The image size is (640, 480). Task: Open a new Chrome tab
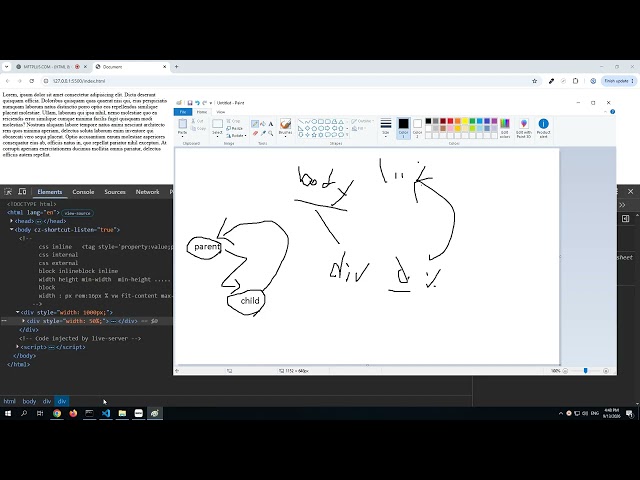[177, 67]
